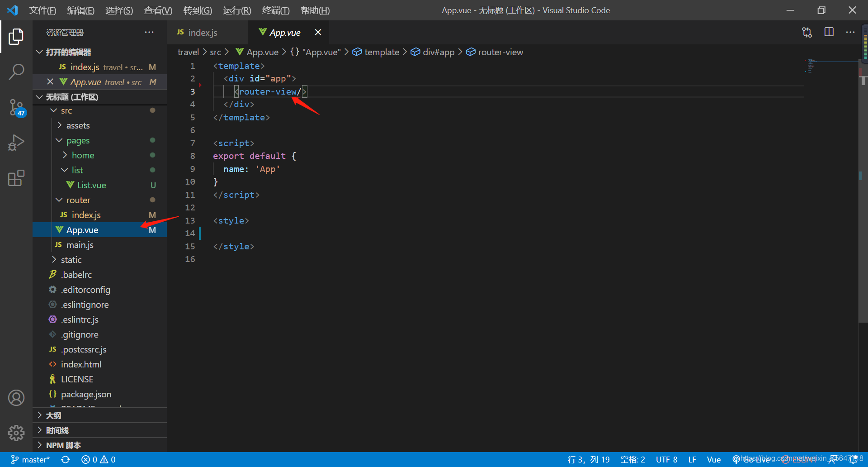Open errors and warnings problems indicator
The width and height of the screenshot is (868, 467).
click(x=98, y=459)
